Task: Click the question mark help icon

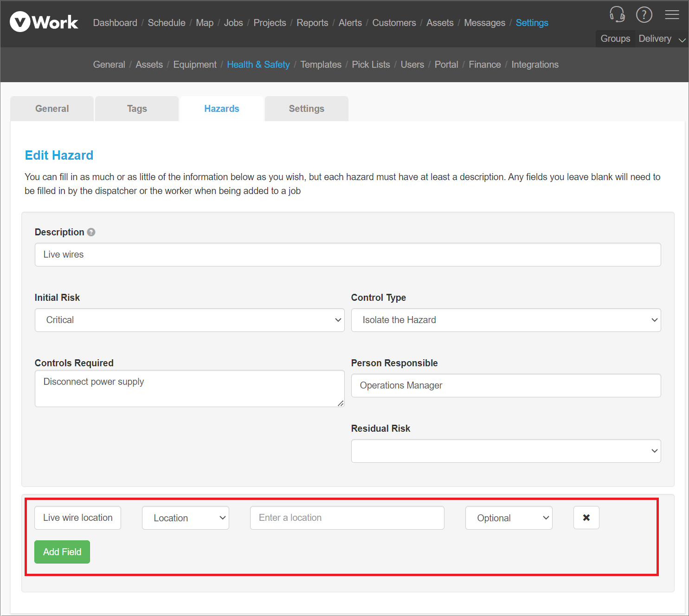Action: [644, 15]
